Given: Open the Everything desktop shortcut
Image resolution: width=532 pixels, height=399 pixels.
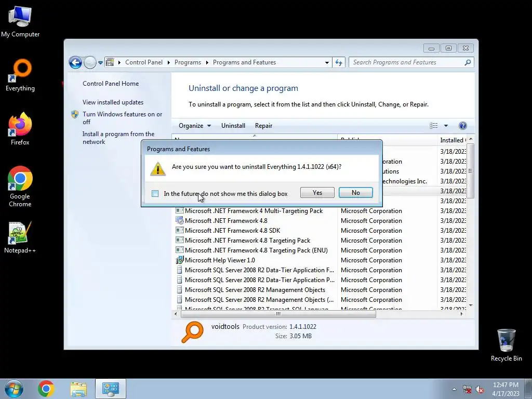Looking at the screenshot, I should (20, 75).
